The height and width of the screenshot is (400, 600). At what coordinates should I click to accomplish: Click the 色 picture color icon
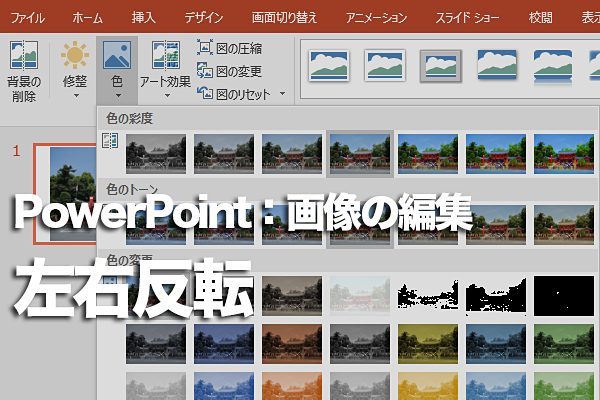(117, 55)
